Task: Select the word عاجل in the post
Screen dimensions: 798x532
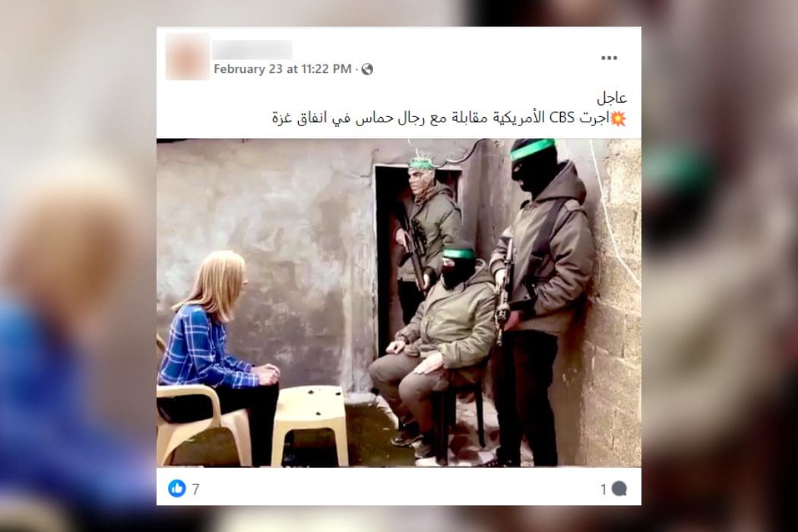Action: [x=612, y=97]
